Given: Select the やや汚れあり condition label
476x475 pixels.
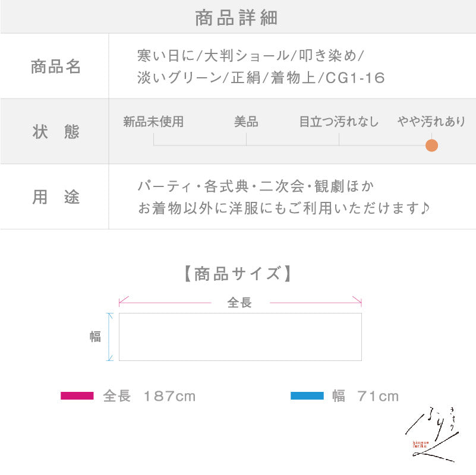Looking at the screenshot, I should (x=431, y=122).
